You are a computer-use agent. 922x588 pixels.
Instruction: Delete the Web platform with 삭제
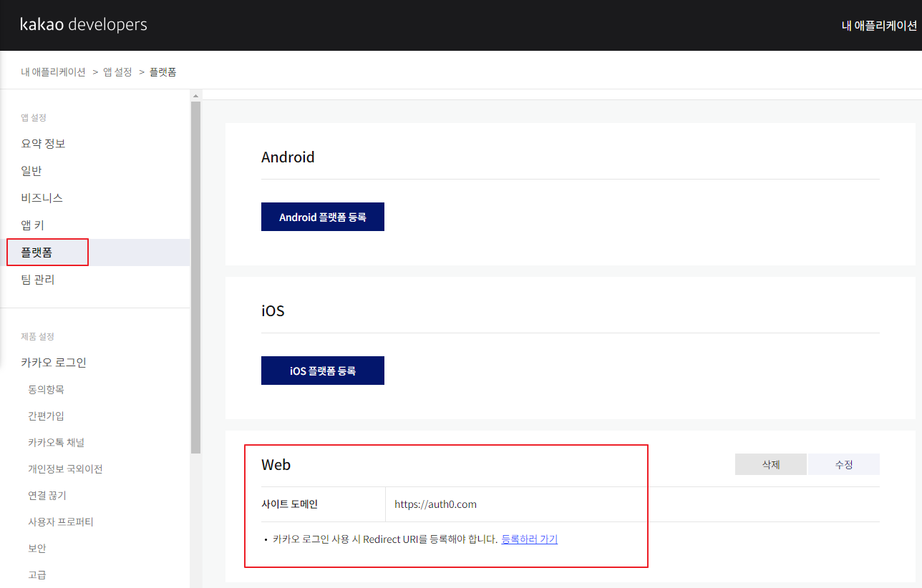coord(771,464)
